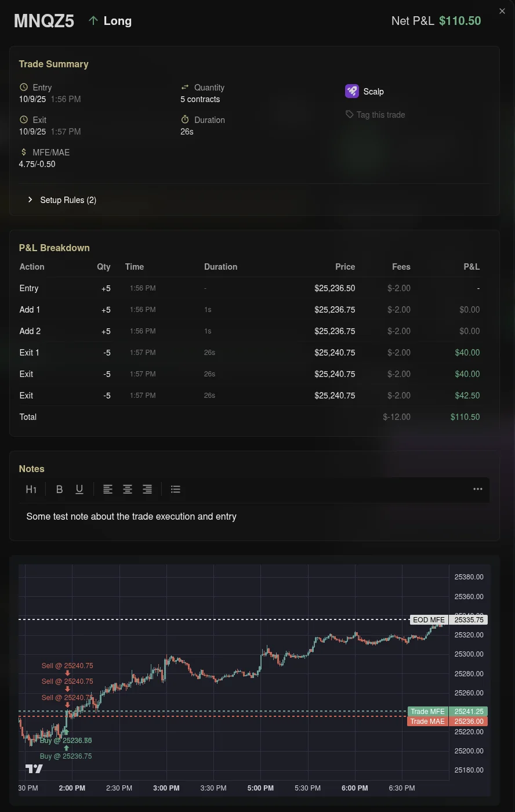The image size is (515, 812).
Task: Click the Total fees $-12.00
Action: 397,417
